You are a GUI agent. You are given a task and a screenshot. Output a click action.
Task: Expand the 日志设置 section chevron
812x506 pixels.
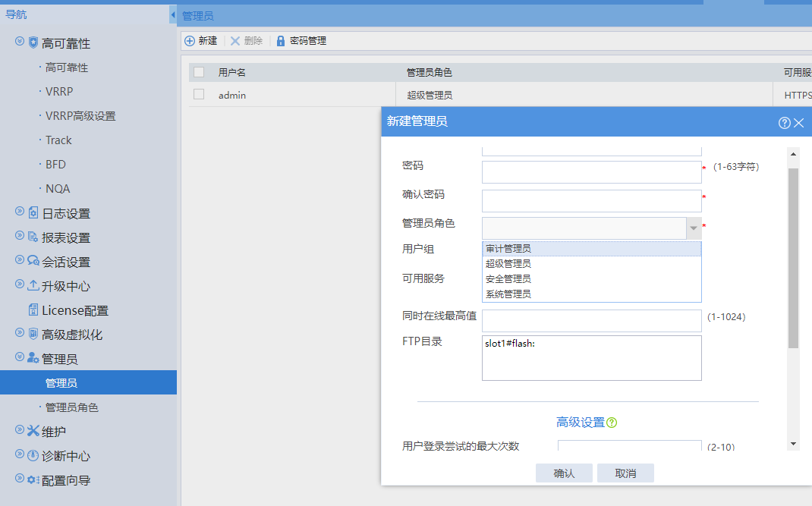(20, 211)
